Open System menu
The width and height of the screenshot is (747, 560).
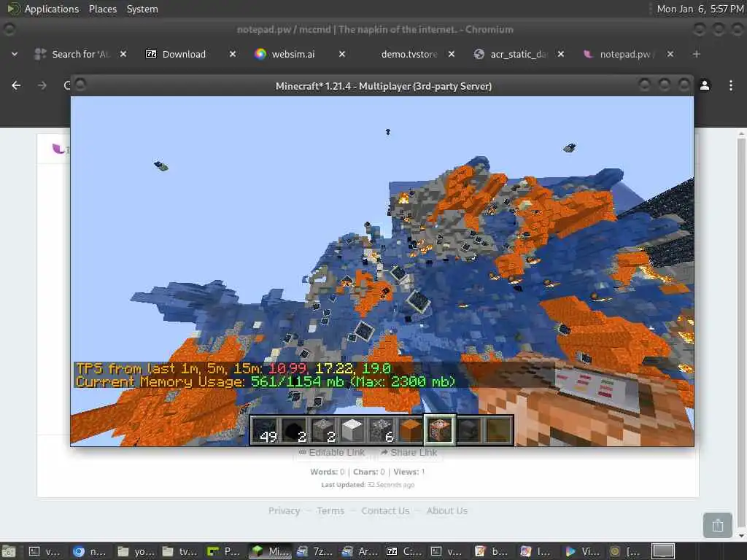[x=142, y=9]
